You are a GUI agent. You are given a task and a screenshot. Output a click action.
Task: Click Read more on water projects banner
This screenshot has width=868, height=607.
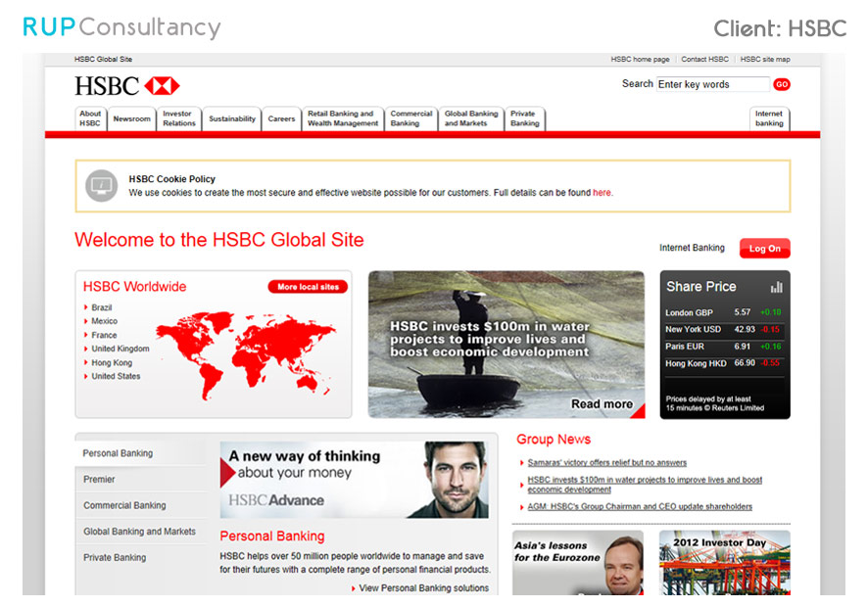(x=602, y=404)
